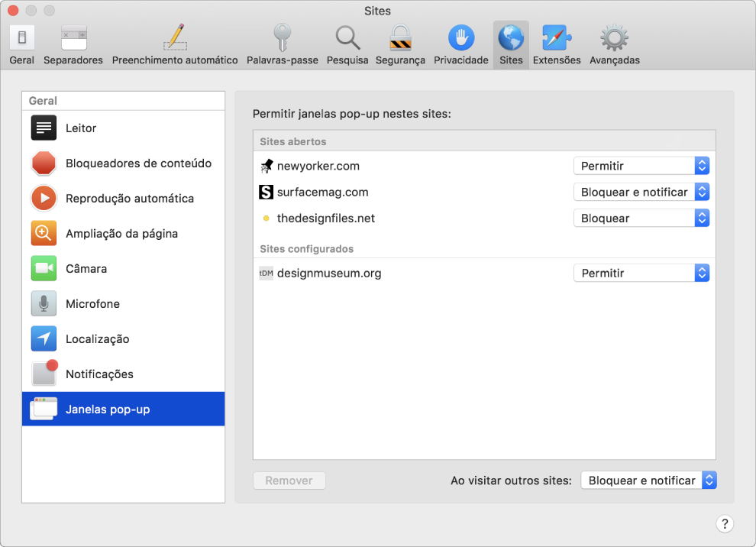The height and width of the screenshot is (547, 756).
Task: Select the thedesignfiles.net site name
Action: pos(326,218)
